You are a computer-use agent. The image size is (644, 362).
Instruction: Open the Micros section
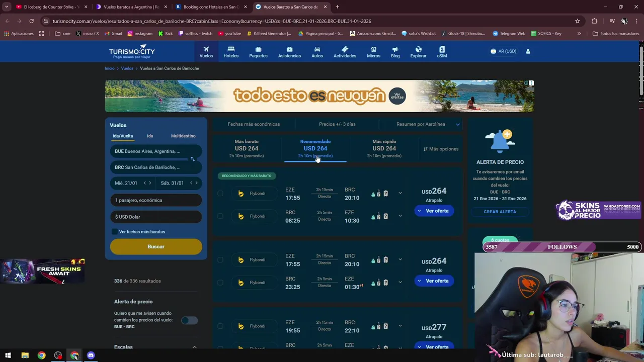click(x=373, y=52)
